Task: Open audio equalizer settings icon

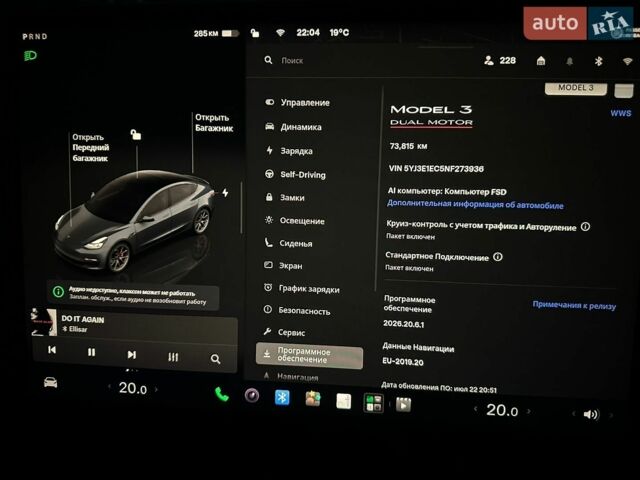Action: 173,357
